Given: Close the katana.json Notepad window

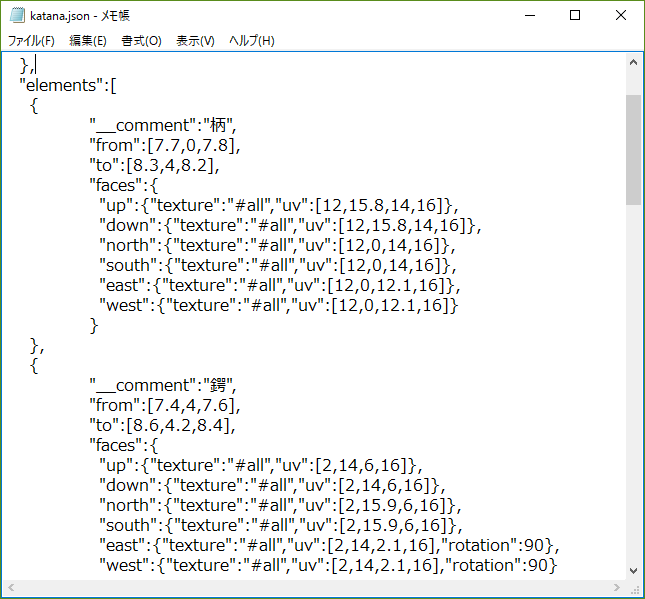Looking at the screenshot, I should (621, 16).
